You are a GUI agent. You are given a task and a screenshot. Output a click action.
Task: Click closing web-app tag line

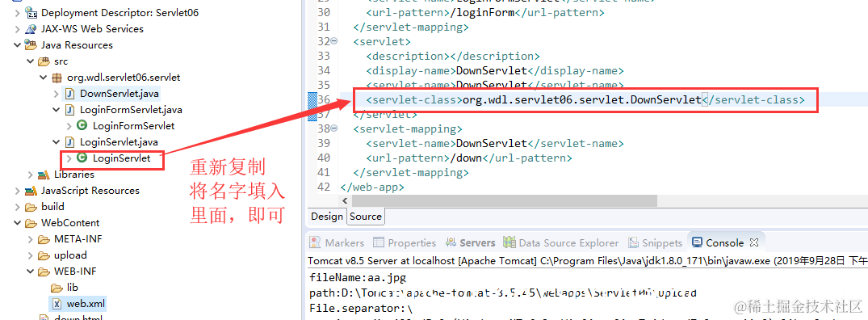point(372,187)
